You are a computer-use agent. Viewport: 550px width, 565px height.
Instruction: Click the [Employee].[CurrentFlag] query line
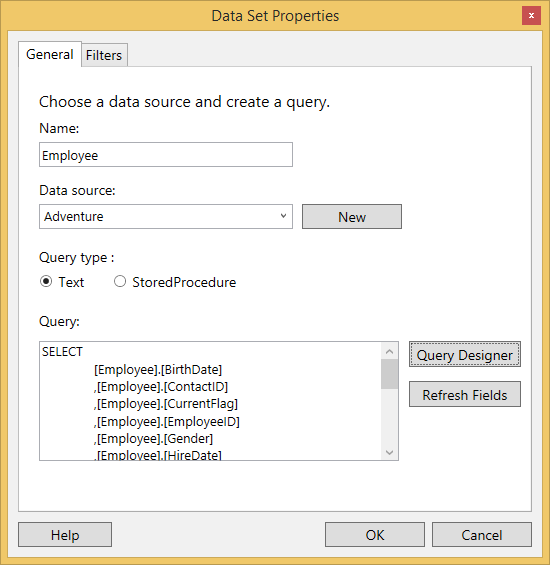pyautogui.click(x=166, y=404)
